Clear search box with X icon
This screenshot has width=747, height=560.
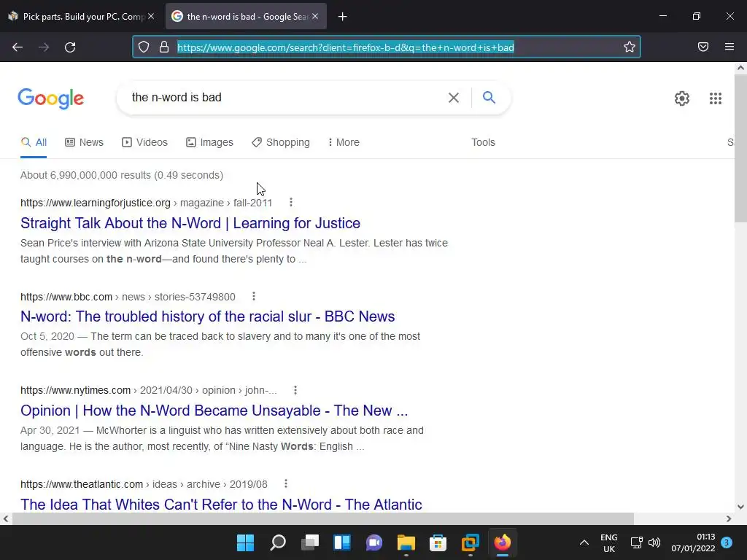[454, 98]
